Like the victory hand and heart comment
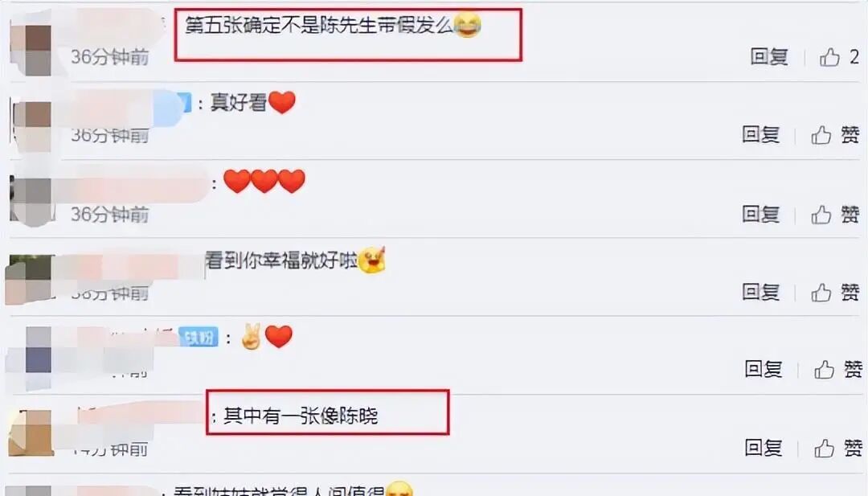This screenshot has width=868, height=496. coord(824,369)
